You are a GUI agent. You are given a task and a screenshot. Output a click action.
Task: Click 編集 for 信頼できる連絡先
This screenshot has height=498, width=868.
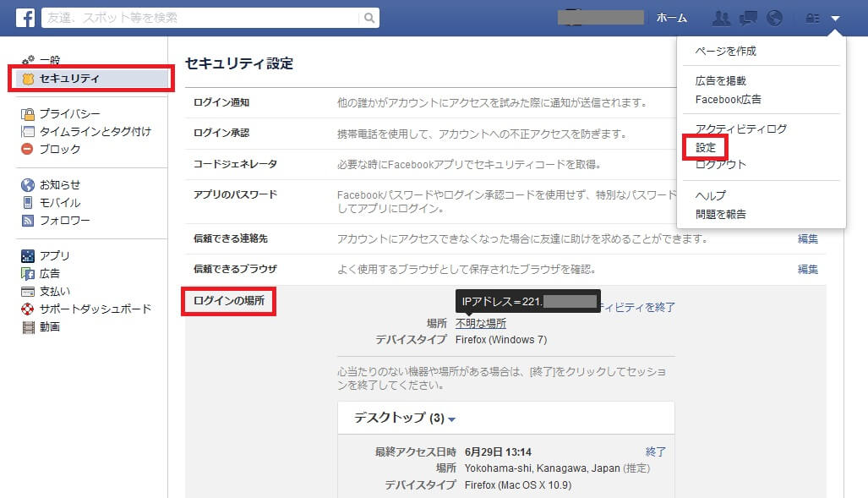pyautogui.click(x=808, y=238)
